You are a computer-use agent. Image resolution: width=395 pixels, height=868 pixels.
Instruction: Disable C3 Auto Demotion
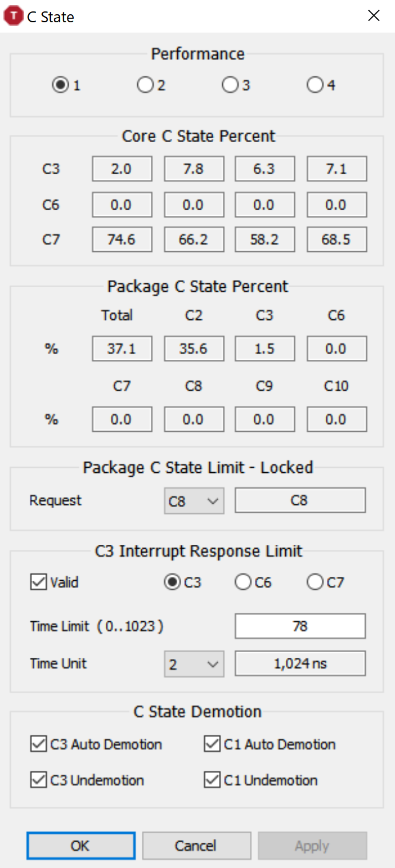[x=39, y=745]
